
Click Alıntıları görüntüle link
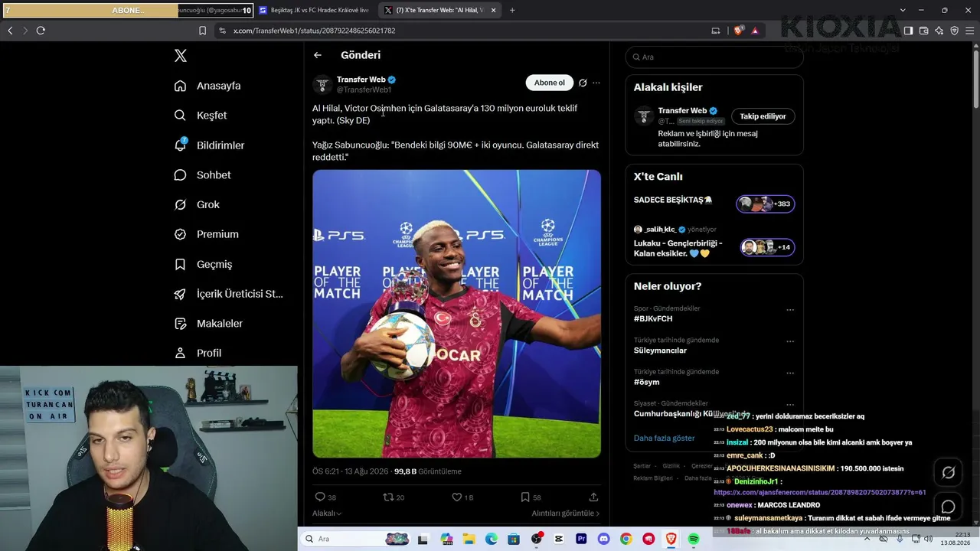566,514
